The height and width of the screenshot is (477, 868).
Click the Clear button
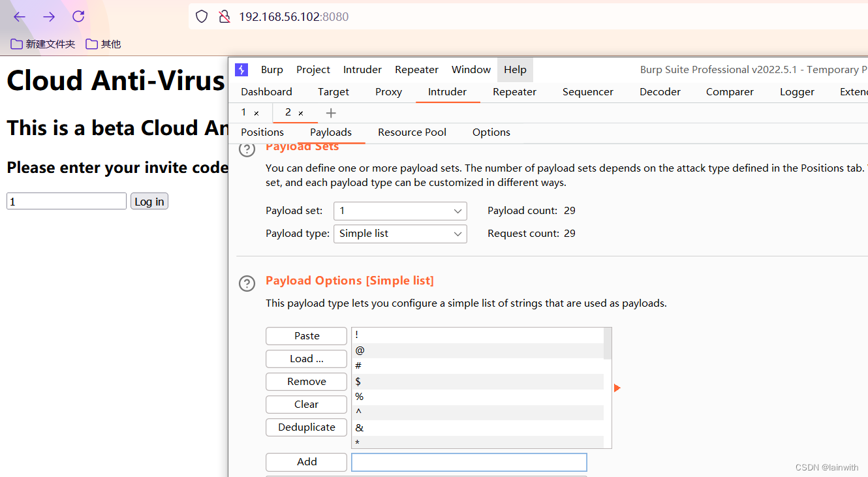click(306, 405)
